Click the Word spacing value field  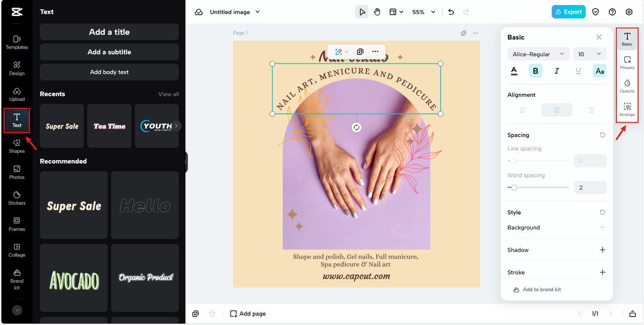click(590, 188)
